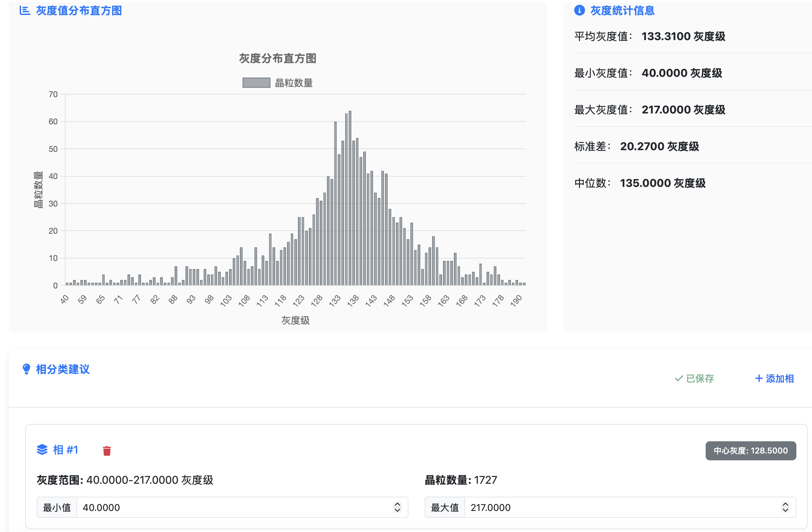812x532 pixels.
Task: Click the 相 #1 title text
Action: pyautogui.click(x=66, y=450)
